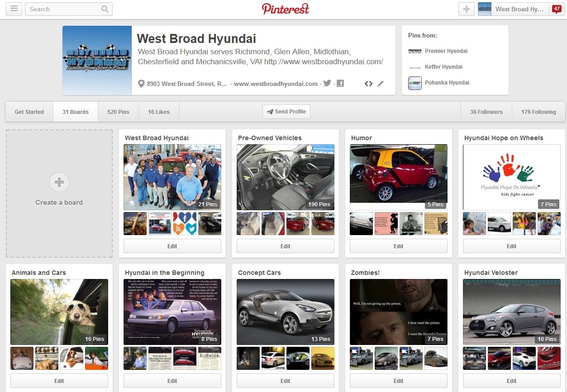Edit the Animals and Cars board
The height and width of the screenshot is (392, 567).
coord(59,381)
